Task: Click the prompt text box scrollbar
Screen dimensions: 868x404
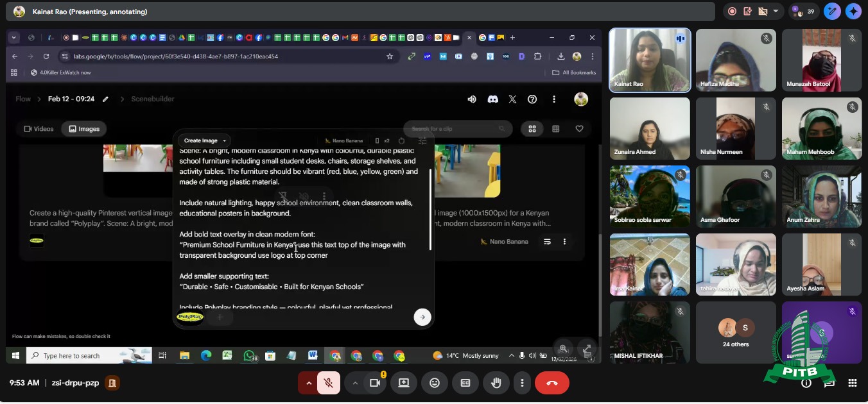Action: 430,210
